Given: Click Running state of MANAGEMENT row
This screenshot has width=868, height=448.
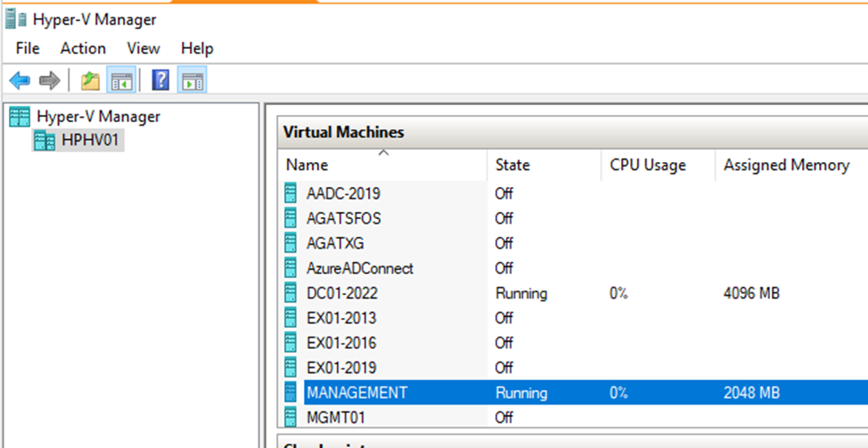Looking at the screenshot, I should pyautogui.click(x=521, y=392).
